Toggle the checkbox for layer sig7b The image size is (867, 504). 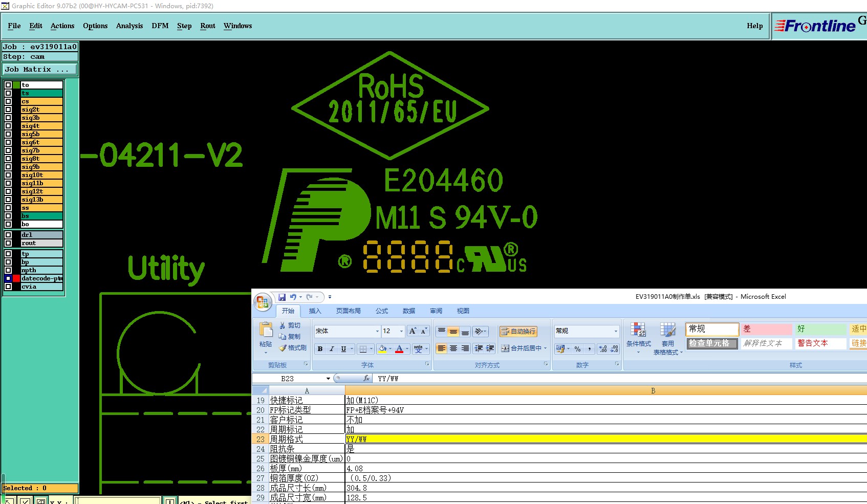click(8, 150)
